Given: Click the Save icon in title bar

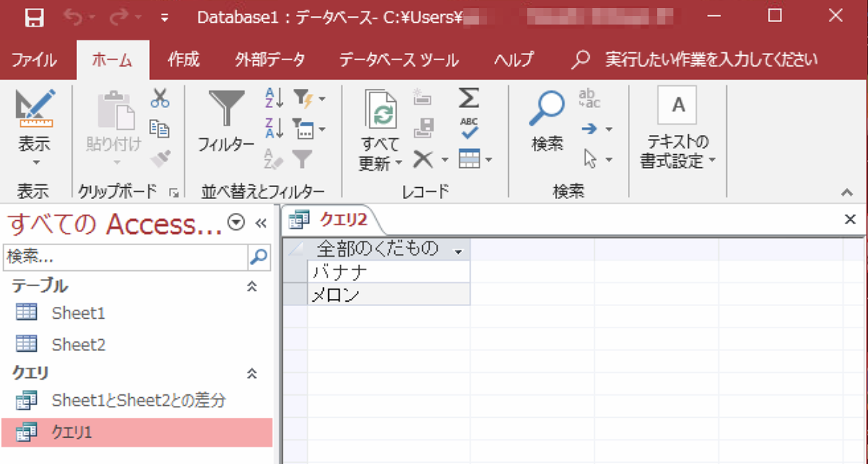Looking at the screenshot, I should point(34,17).
